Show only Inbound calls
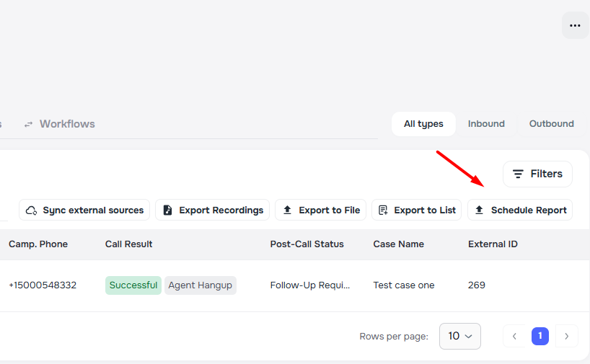The height and width of the screenshot is (364, 590). pyautogui.click(x=486, y=124)
